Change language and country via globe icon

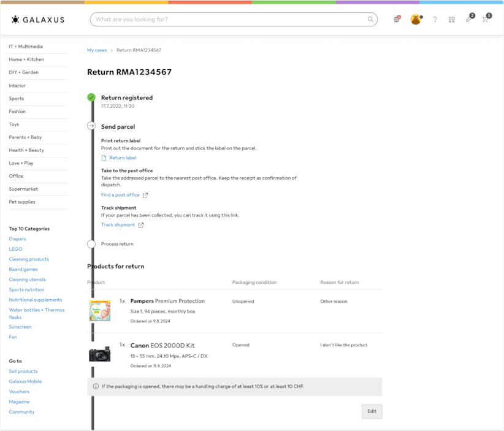tap(397, 20)
